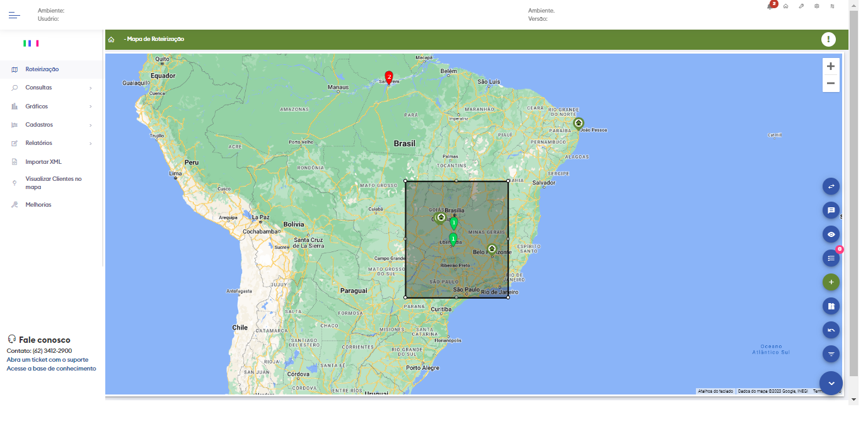Toggle the hamburger sidebar menu
Viewport: 868px width, 426px height.
[14, 15]
